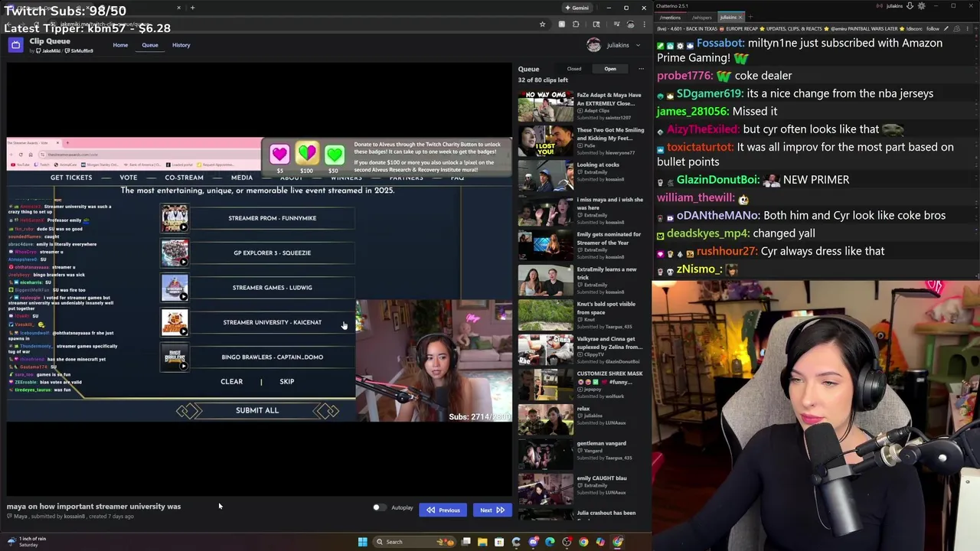Select the 'gentleman vangard' clip
Viewport: 980px width, 551px height.
(580, 454)
